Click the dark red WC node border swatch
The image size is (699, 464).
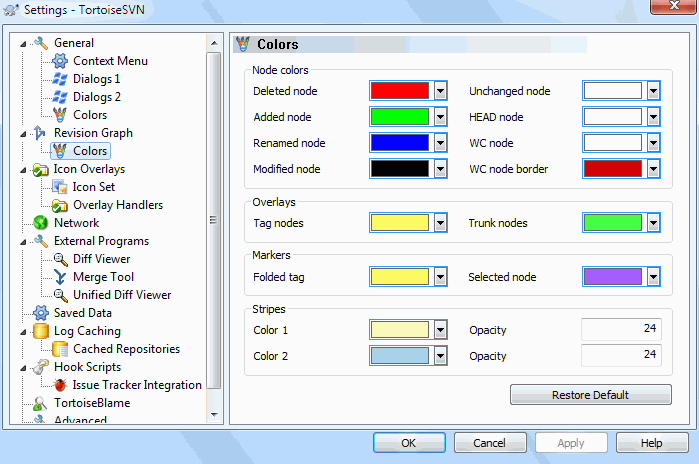pyautogui.click(x=613, y=169)
